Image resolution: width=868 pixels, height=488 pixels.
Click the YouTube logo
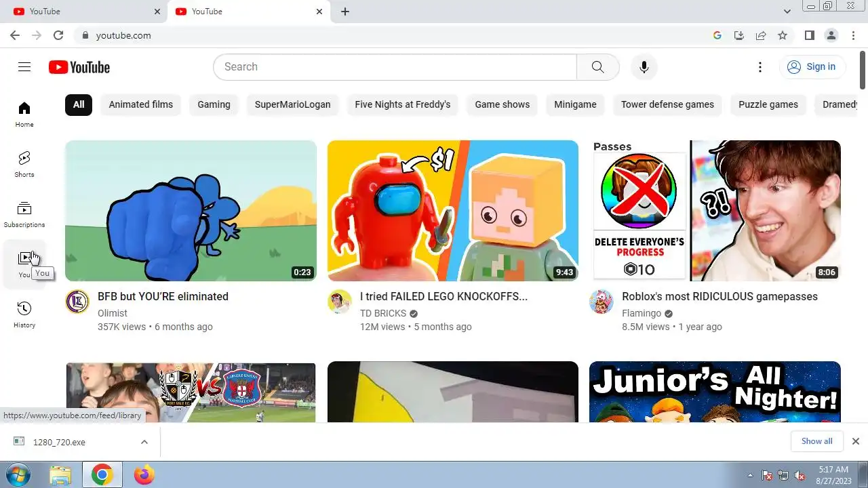click(79, 67)
